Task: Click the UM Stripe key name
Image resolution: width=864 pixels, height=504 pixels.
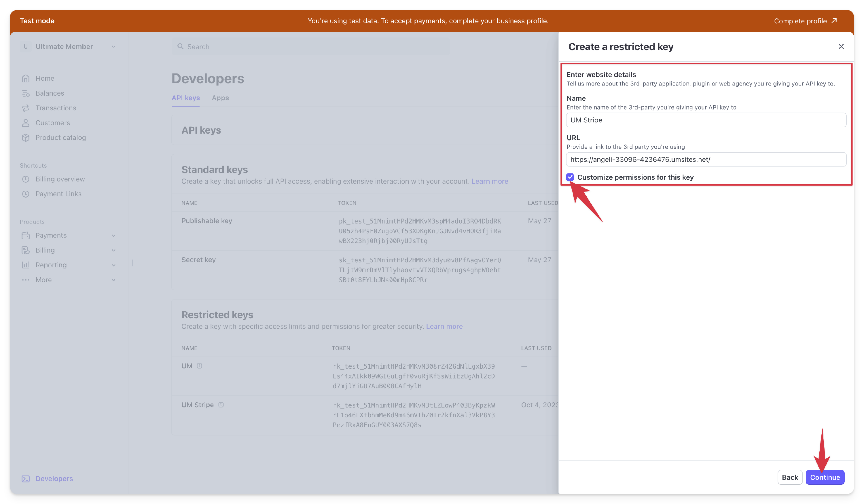Action: click(x=198, y=405)
